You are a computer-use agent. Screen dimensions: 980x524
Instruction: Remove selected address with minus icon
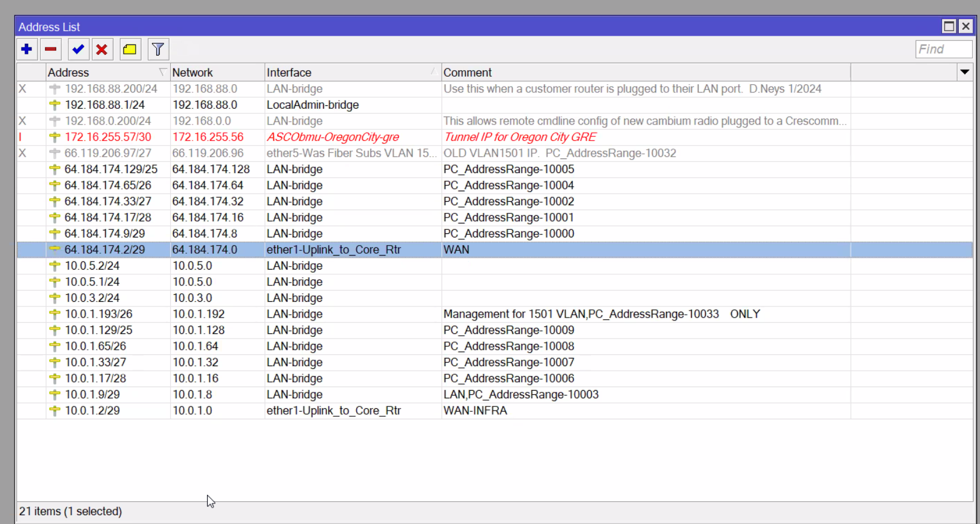51,50
